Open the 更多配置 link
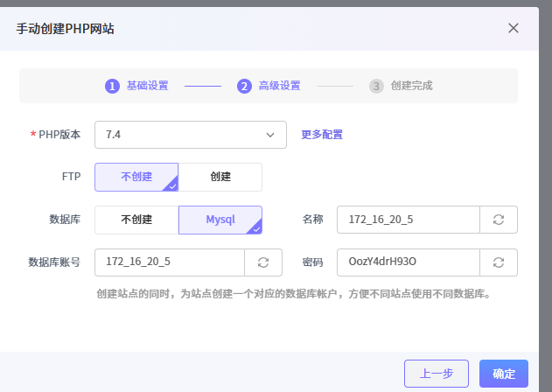Image resolution: width=552 pixels, height=392 pixels. 322,135
